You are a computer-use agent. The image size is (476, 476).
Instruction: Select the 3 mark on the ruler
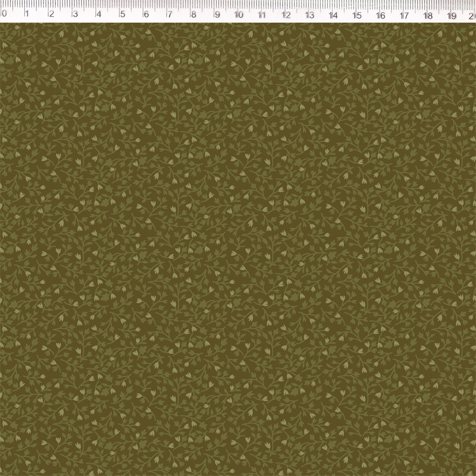point(74,12)
